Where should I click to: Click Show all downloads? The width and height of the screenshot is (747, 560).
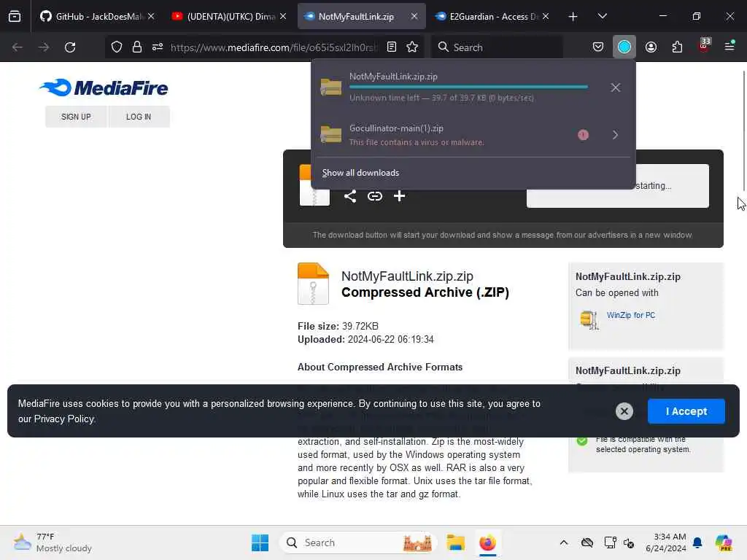click(x=360, y=173)
